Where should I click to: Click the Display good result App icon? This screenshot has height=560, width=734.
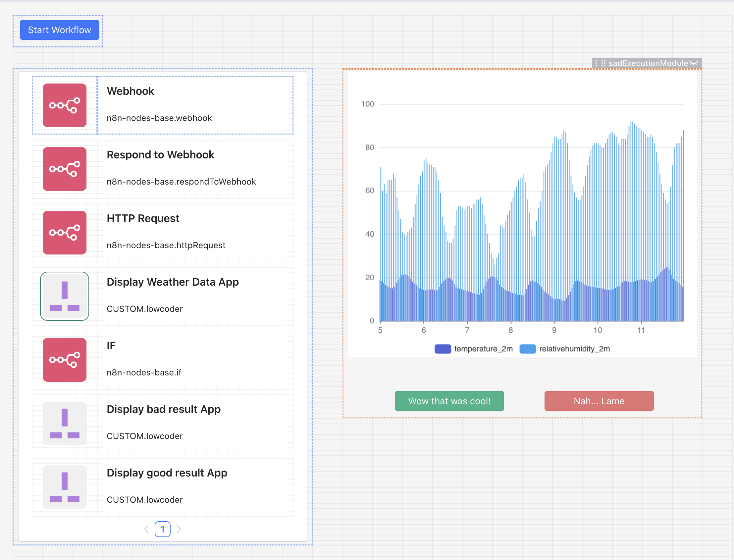coord(64,487)
